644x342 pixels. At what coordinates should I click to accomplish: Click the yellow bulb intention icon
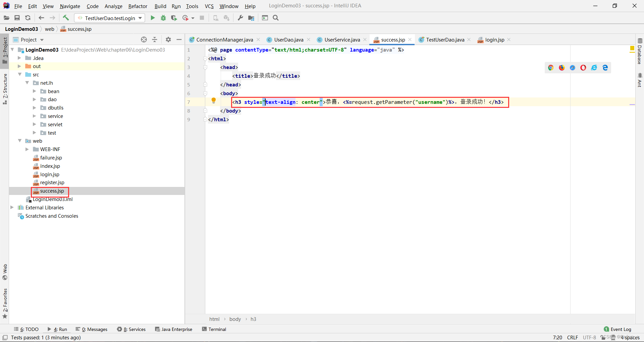pyautogui.click(x=214, y=100)
